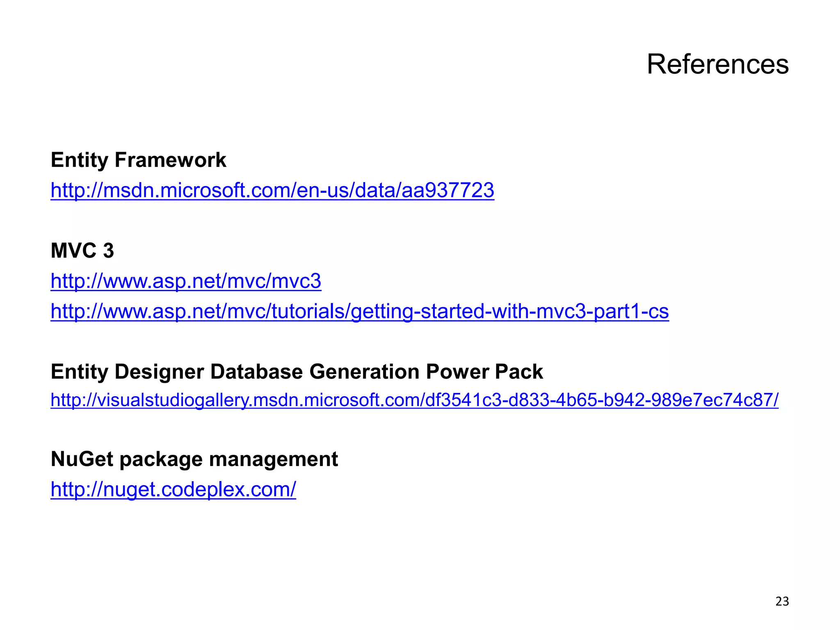Open the getting-started-with-mvc3-part1-cs tutorial link
The height and width of the screenshot is (630, 840).
(x=359, y=311)
